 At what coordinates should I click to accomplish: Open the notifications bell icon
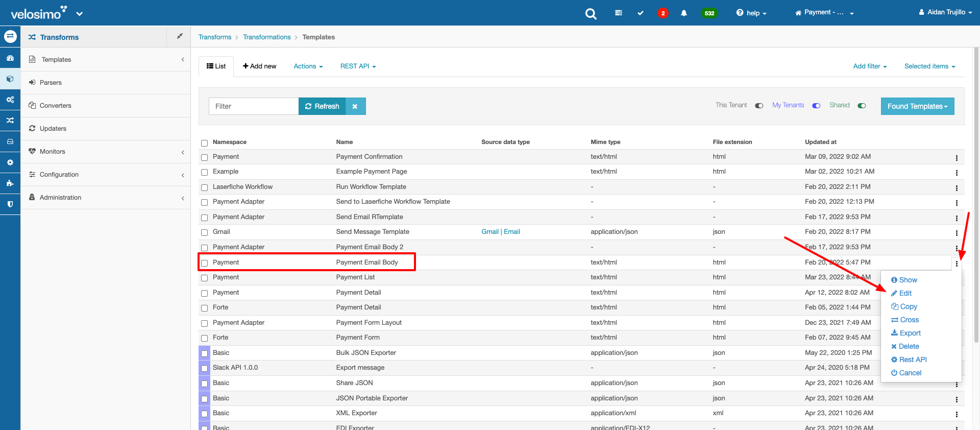coord(684,13)
